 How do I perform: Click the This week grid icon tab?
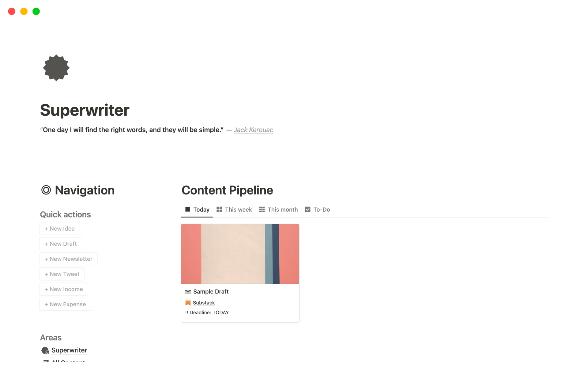(234, 209)
